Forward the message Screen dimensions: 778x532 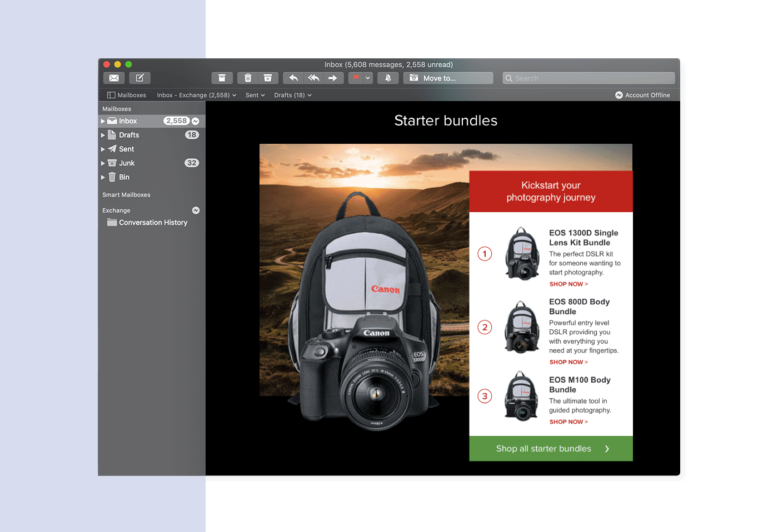click(333, 78)
